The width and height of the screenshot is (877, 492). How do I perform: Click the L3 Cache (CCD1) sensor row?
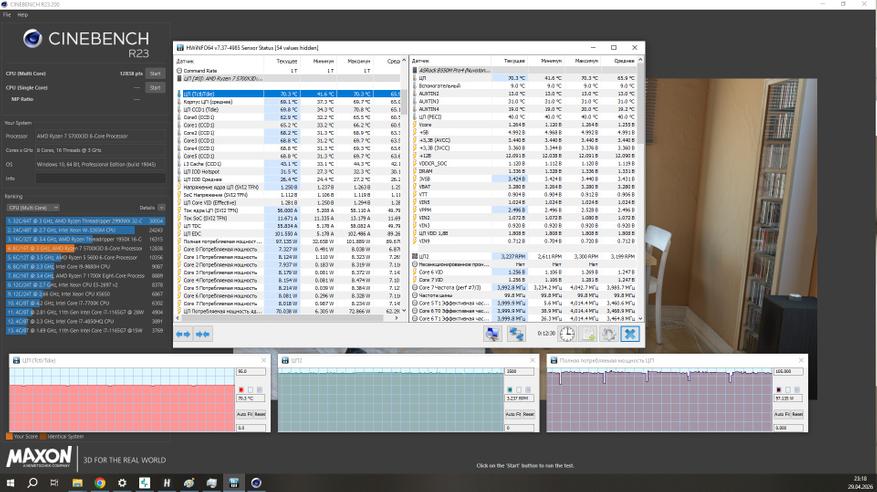point(289,164)
